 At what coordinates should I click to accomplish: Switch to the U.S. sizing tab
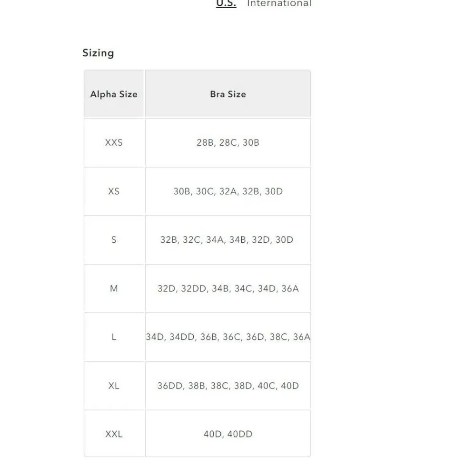[226, 4]
